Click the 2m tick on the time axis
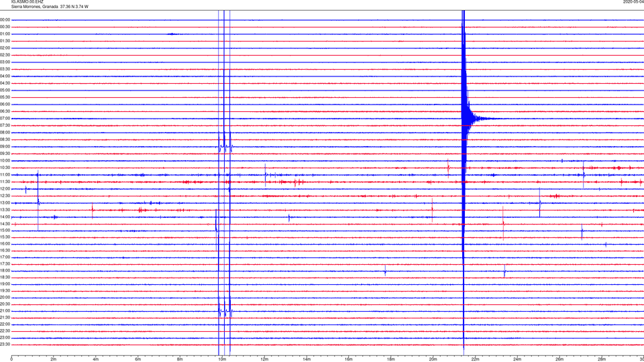The width and height of the screenshot is (644, 362). [54, 359]
